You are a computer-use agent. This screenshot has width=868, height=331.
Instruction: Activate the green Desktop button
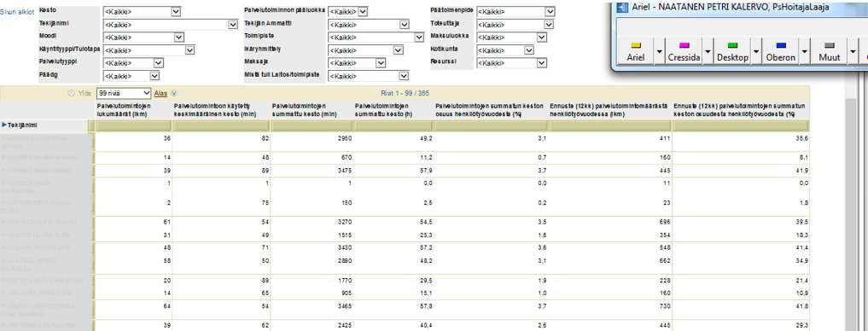tap(731, 51)
